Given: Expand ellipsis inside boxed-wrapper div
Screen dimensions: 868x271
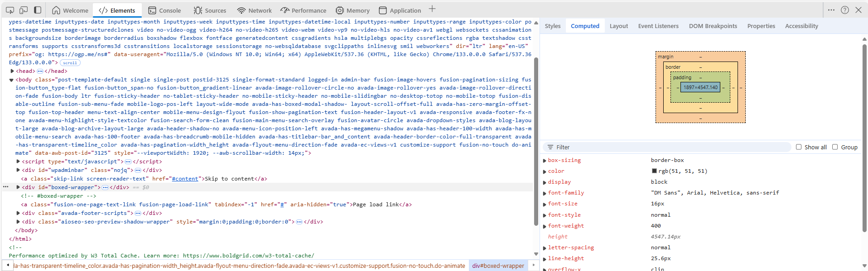Looking at the screenshot, I should click(x=105, y=187).
